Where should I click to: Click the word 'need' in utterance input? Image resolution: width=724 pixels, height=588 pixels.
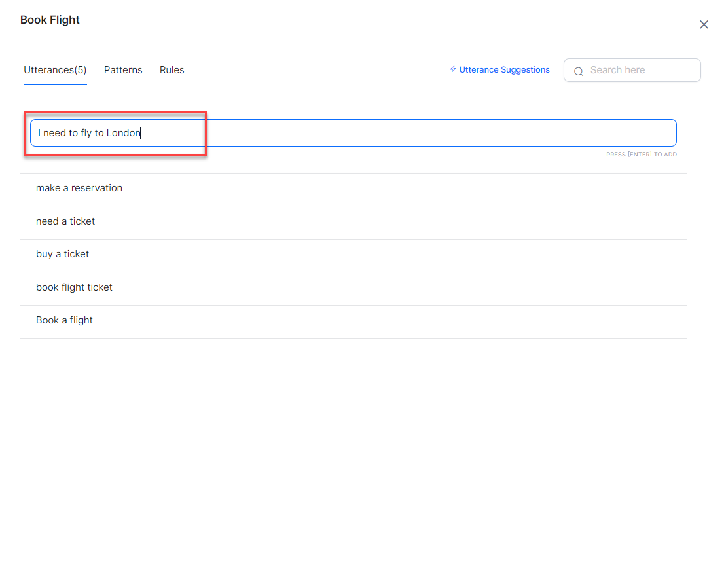click(55, 133)
